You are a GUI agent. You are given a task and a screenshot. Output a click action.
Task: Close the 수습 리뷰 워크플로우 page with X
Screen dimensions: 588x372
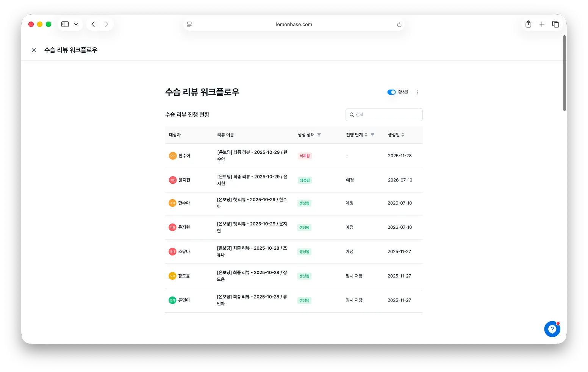click(x=34, y=50)
